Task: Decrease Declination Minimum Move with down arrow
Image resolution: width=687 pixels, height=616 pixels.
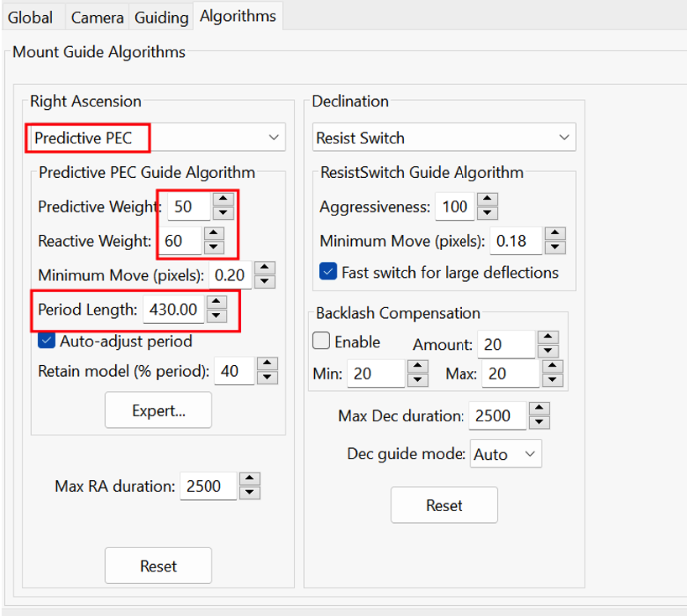Action: (555, 248)
